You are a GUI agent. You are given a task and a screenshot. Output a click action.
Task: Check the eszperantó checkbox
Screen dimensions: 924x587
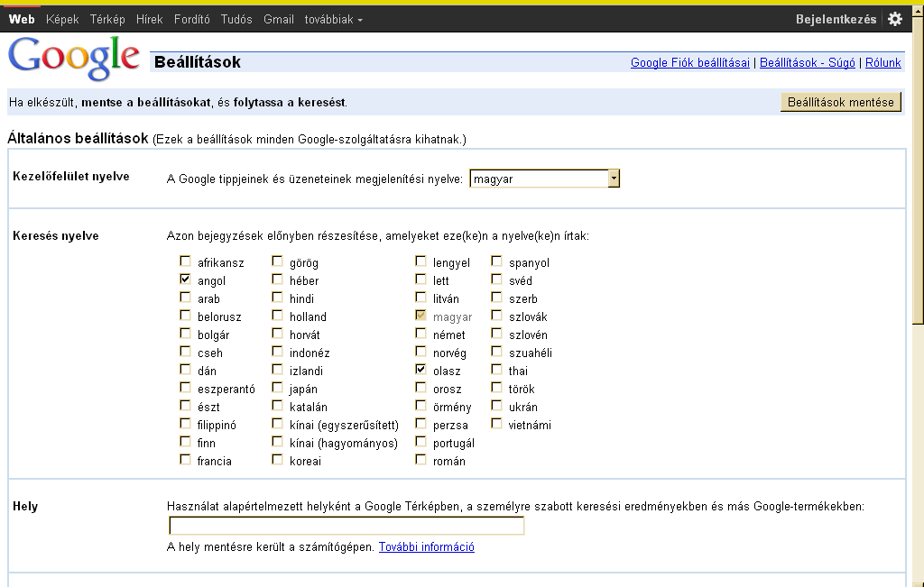185,388
